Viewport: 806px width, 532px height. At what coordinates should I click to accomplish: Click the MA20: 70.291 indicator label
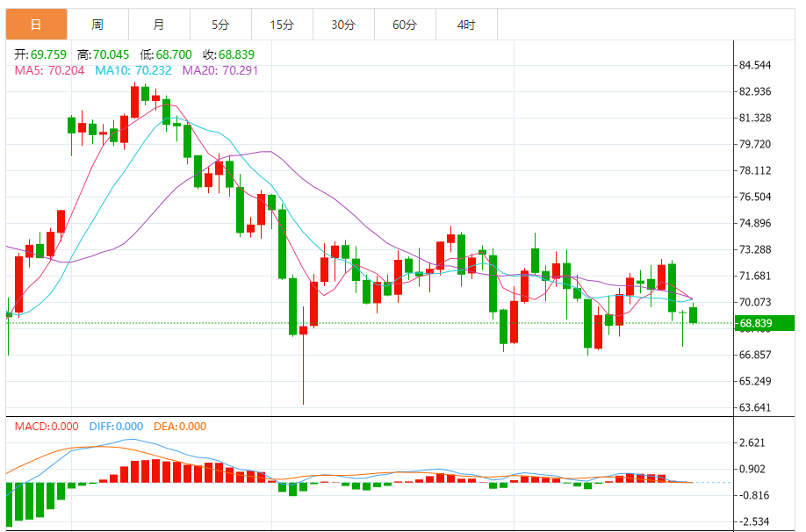coord(220,70)
